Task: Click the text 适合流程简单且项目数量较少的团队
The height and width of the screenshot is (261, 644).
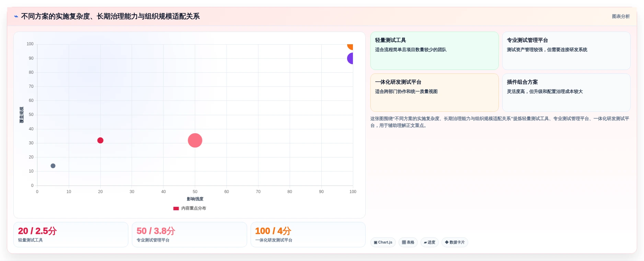Action: tap(411, 50)
